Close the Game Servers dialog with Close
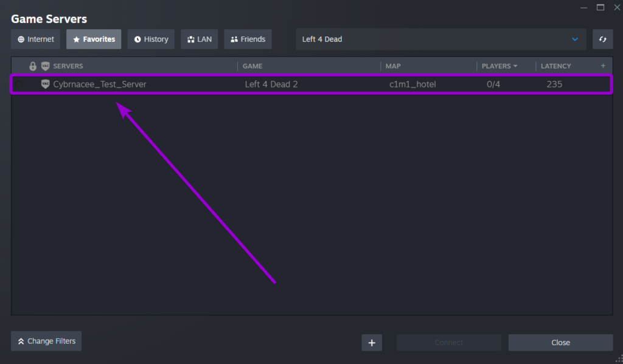The height and width of the screenshot is (364, 623). (560, 342)
